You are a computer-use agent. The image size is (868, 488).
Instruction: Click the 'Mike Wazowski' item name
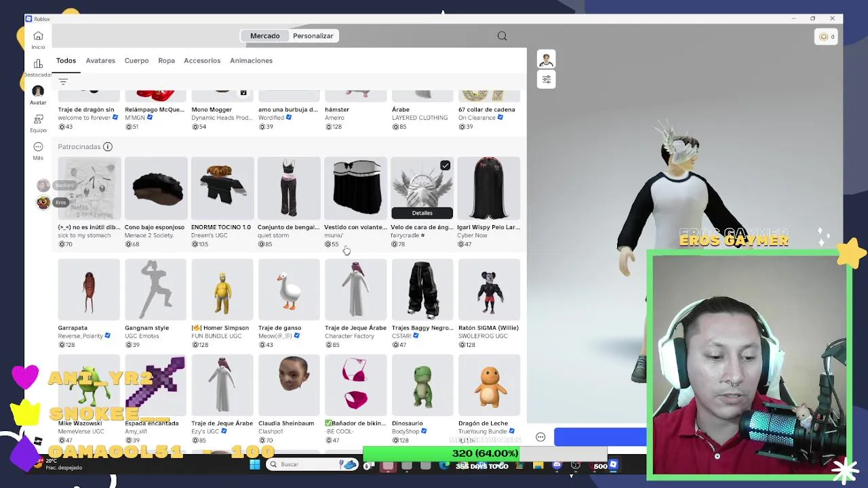click(80, 423)
